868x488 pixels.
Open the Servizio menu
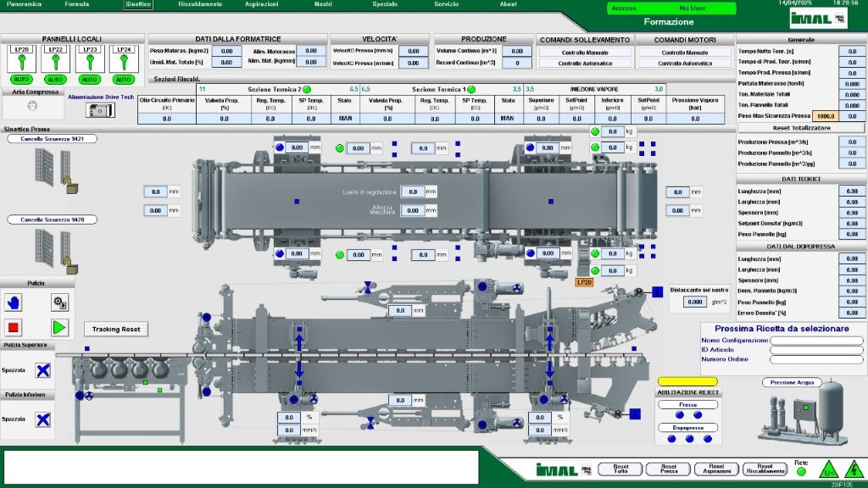(x=446, y=4)
